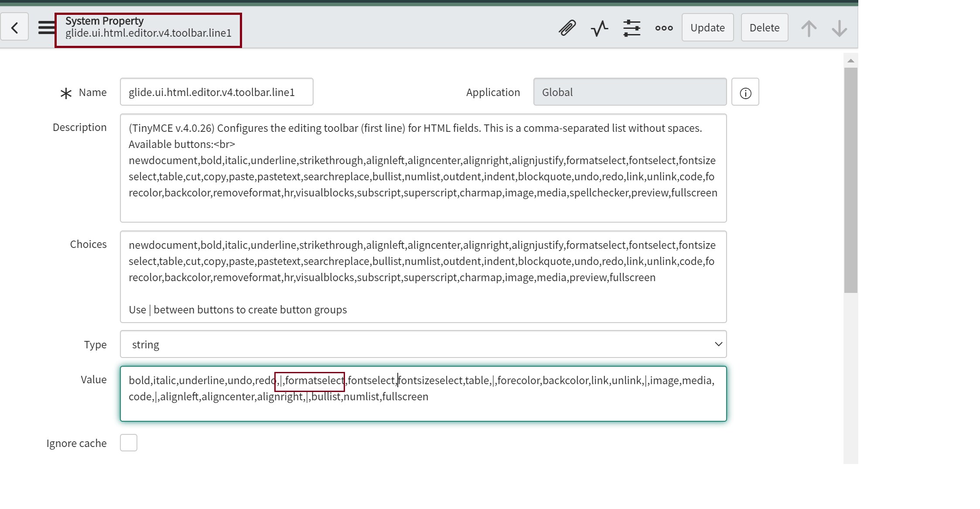Open personalize form sliders icon
The height and width of the screenshot is (509, 980).
632,28
